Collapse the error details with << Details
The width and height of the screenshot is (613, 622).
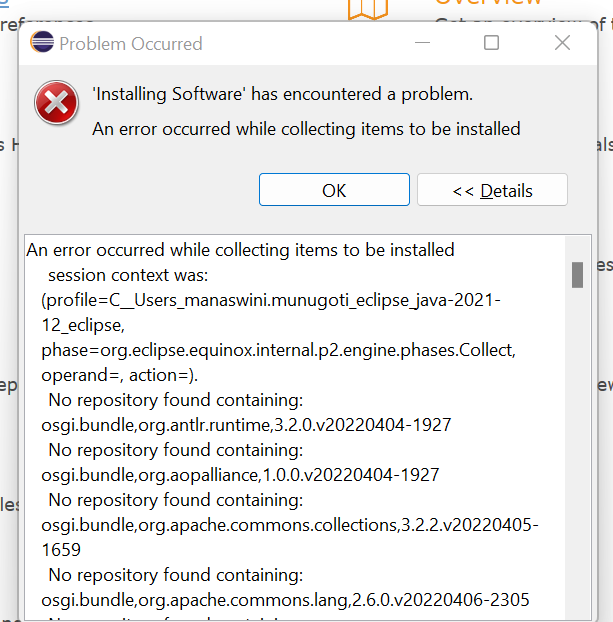point(492,190)
